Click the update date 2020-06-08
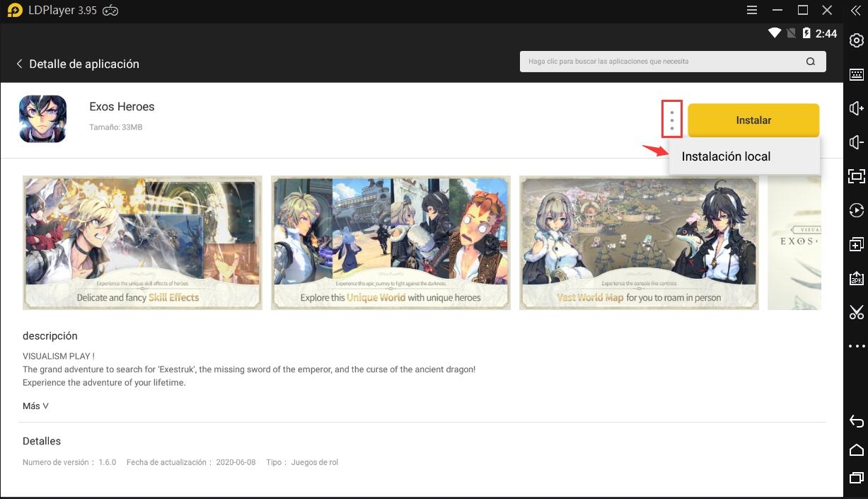Viewport: 868px width, 499px height. [234, 462]
